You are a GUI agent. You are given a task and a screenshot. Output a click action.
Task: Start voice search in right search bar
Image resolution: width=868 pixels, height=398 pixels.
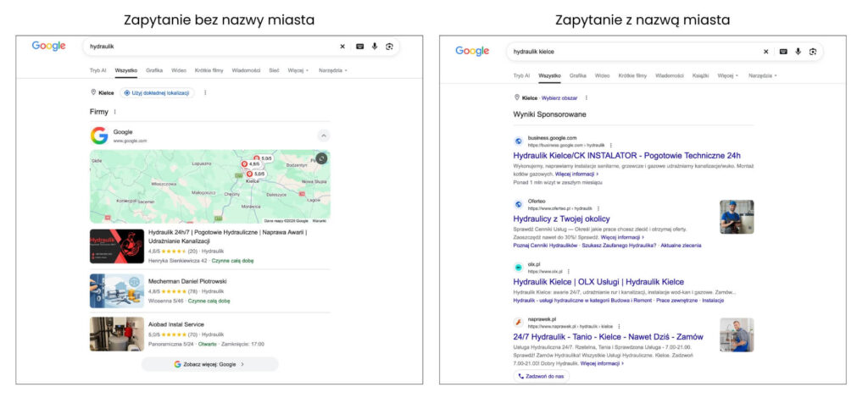(x=798, y=52)
